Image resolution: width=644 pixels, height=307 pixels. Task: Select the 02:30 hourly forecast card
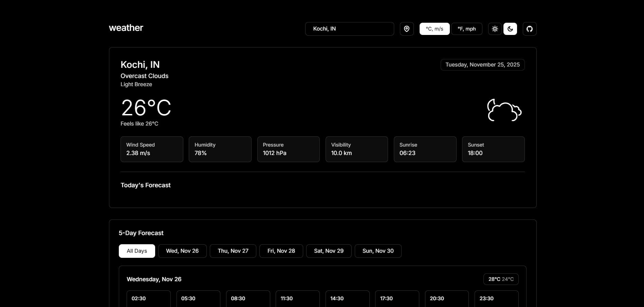point(148,299)
